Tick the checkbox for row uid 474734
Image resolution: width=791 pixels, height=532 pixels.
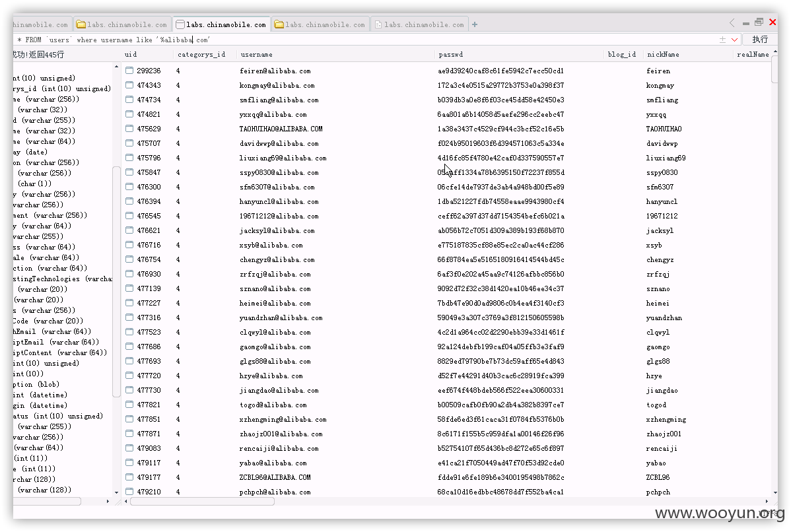click(x=129, y=100)
